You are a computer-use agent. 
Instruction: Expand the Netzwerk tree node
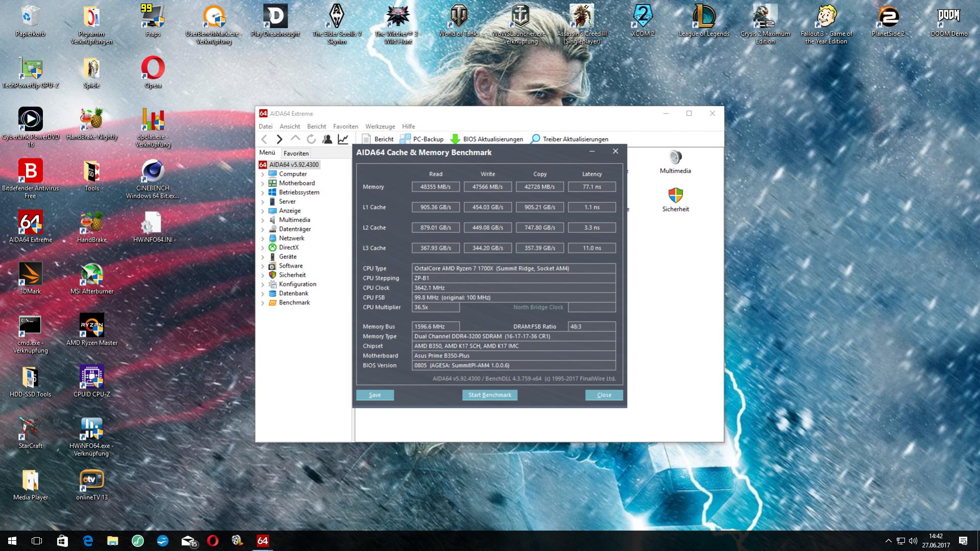coord(263,238)
